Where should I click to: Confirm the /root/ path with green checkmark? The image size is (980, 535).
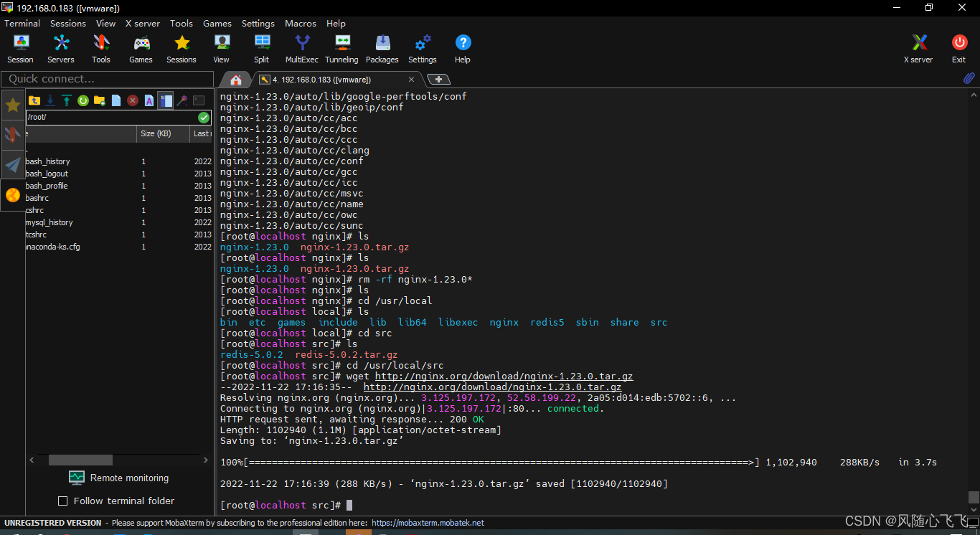pyautogui.click(x=204, y=117)
